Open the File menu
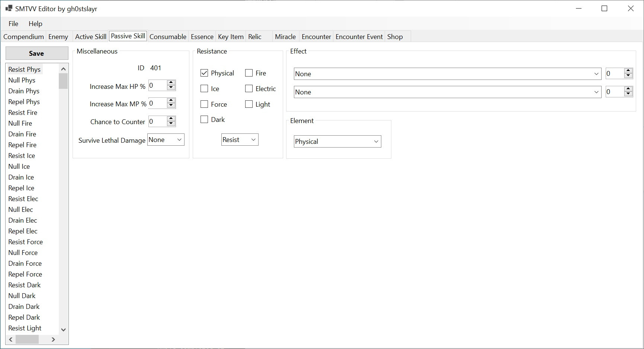 [13, 23]
